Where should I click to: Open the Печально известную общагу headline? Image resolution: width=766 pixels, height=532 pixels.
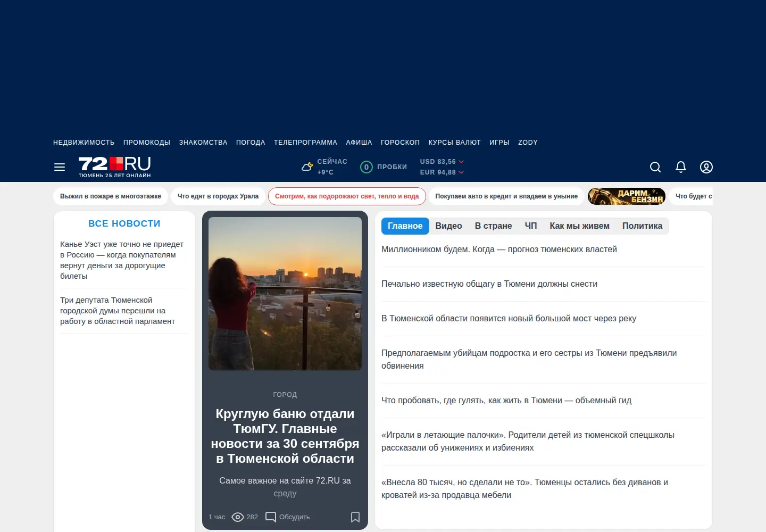pyautogui.click(x=489, y=284)
